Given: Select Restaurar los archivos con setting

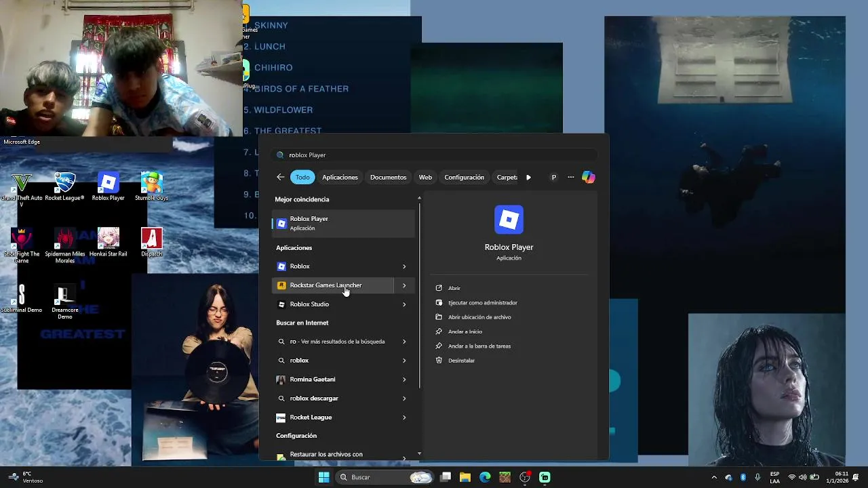Looking at the screenshot, I should [333, 455].
